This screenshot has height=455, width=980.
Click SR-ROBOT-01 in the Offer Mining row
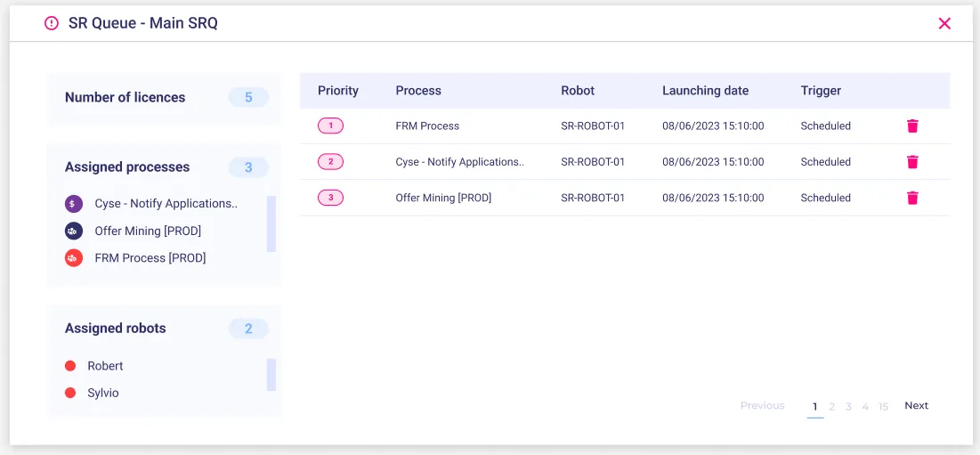[593, 199]
